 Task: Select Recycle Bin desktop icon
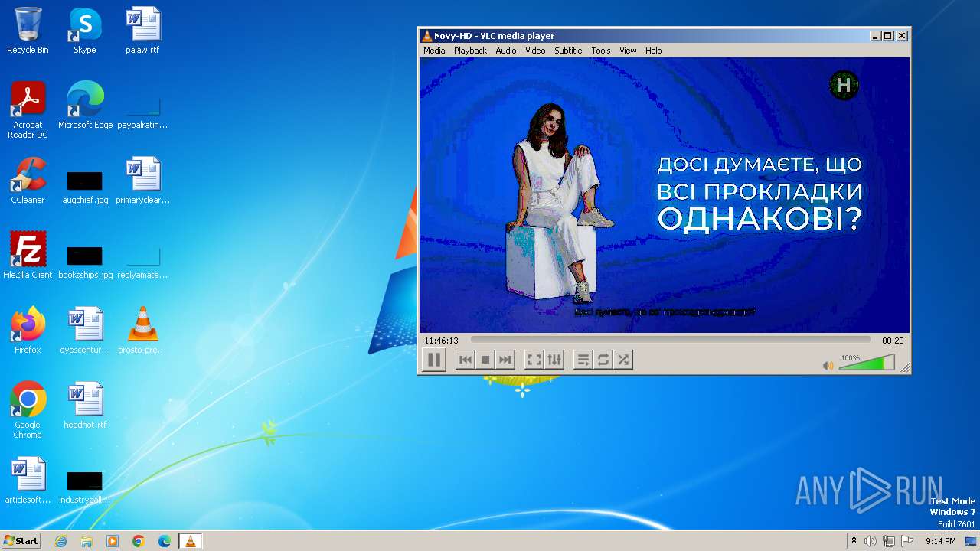pos(28,31)
